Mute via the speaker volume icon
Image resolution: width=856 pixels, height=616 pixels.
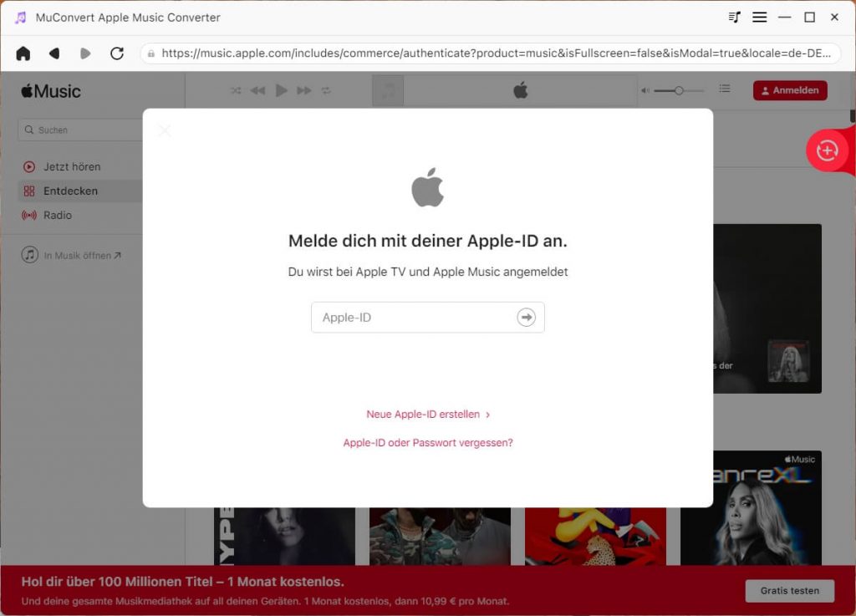[x=645, y=90]
